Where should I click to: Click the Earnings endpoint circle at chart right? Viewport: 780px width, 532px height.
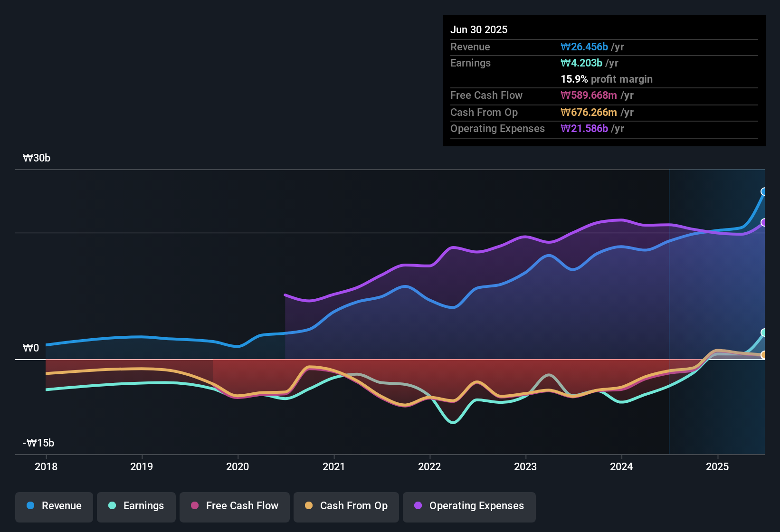[x=764, y=332]
